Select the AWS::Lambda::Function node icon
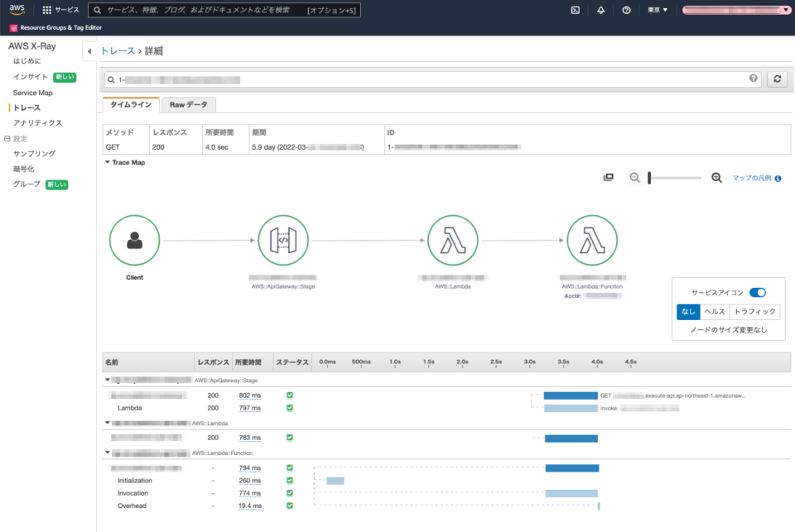 click(x=592, y=240)
